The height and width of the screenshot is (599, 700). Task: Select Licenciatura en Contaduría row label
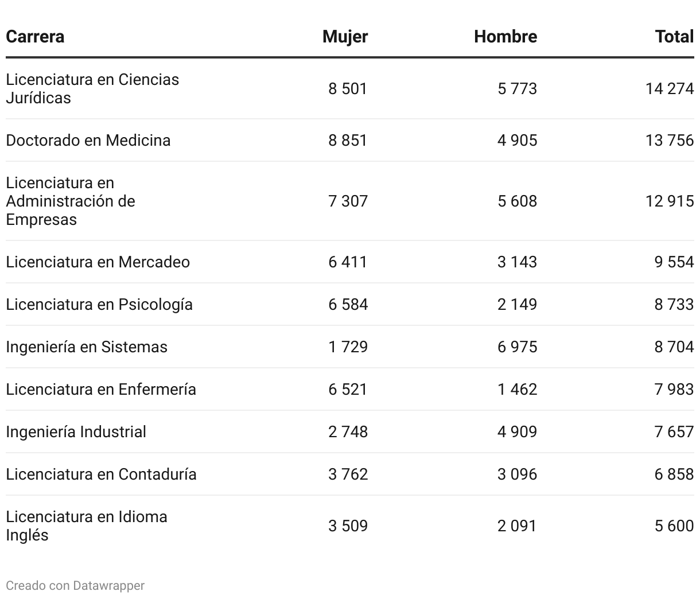pyautogui.click(x=101, y=474)
